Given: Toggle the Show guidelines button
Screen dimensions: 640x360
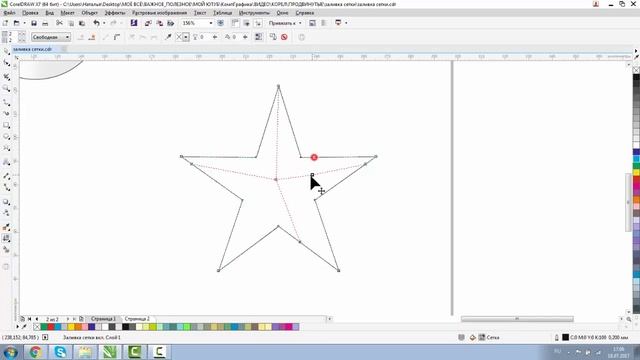Looking at the screenshot, I should 258,23.
